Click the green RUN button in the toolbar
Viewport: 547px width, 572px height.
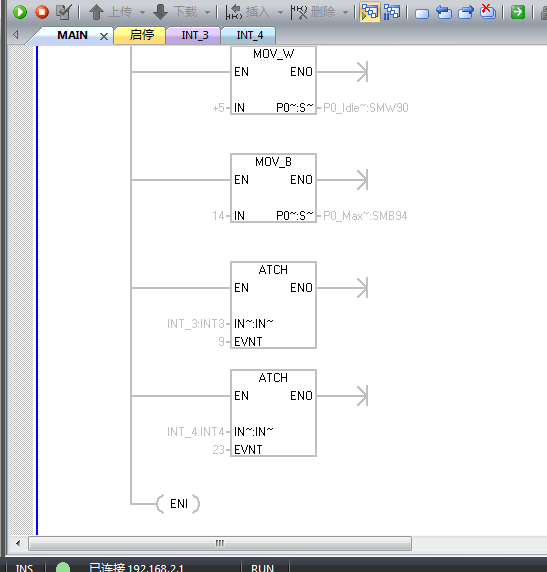[x=20, y=12]
